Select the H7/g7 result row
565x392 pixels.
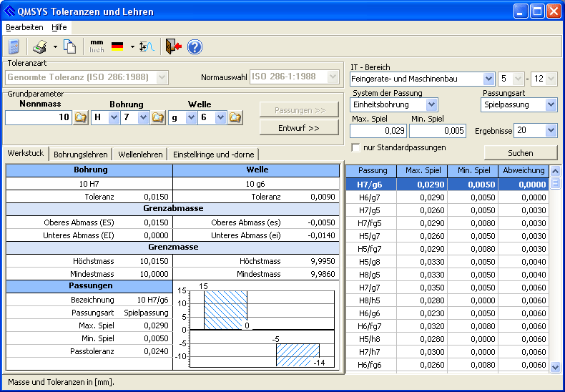click(x=447, y=288)
